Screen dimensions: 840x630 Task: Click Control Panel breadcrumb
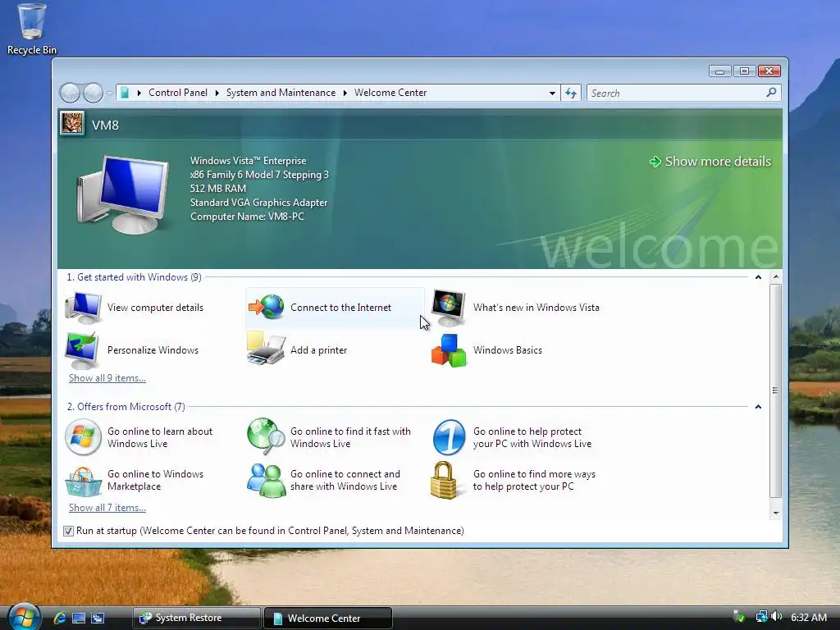point(178,93)
